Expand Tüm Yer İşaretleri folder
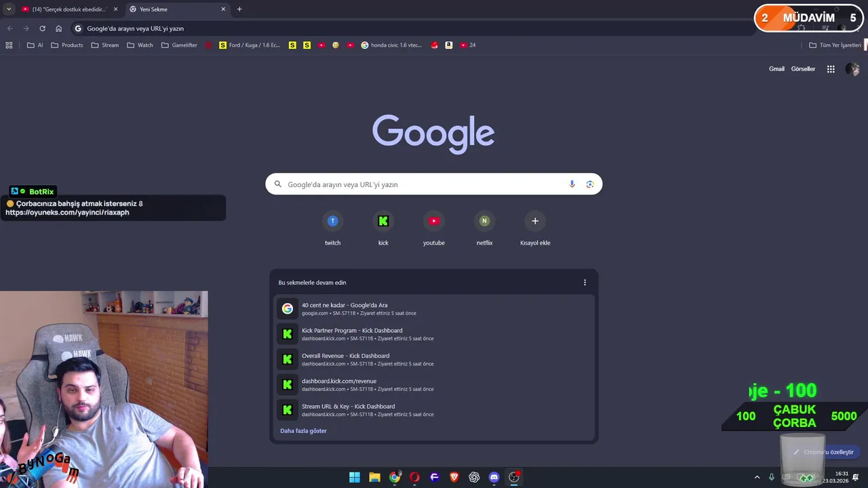The image size is (868, 488). 835,45
